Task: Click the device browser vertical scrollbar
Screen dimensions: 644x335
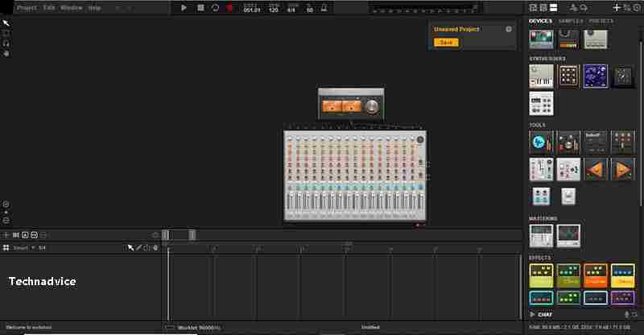Action: point(641,123)
